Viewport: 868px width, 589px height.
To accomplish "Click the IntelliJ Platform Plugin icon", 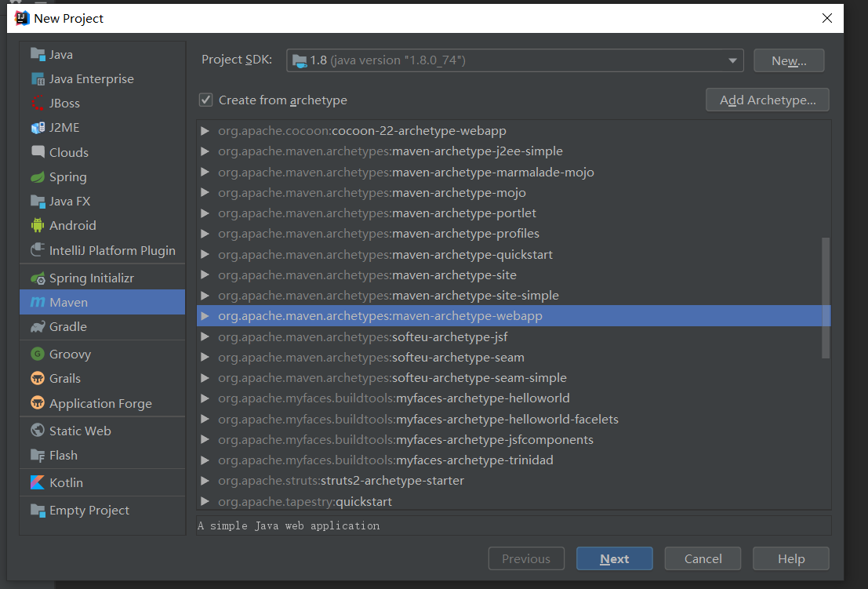I will pyautogui.click(x=38, y=250).
